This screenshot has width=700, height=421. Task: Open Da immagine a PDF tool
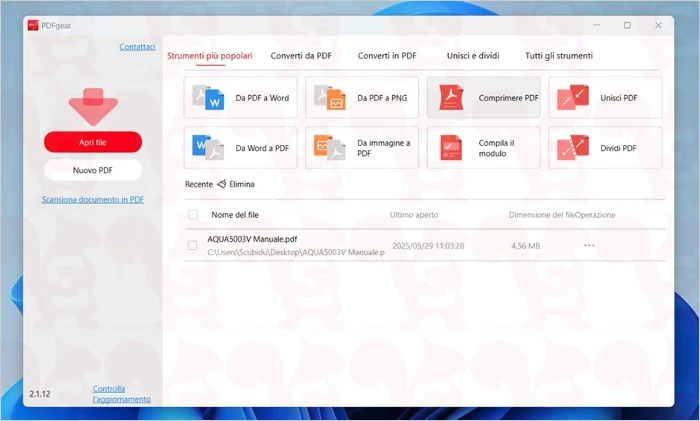pyautogui.click(x=362, y=148)
